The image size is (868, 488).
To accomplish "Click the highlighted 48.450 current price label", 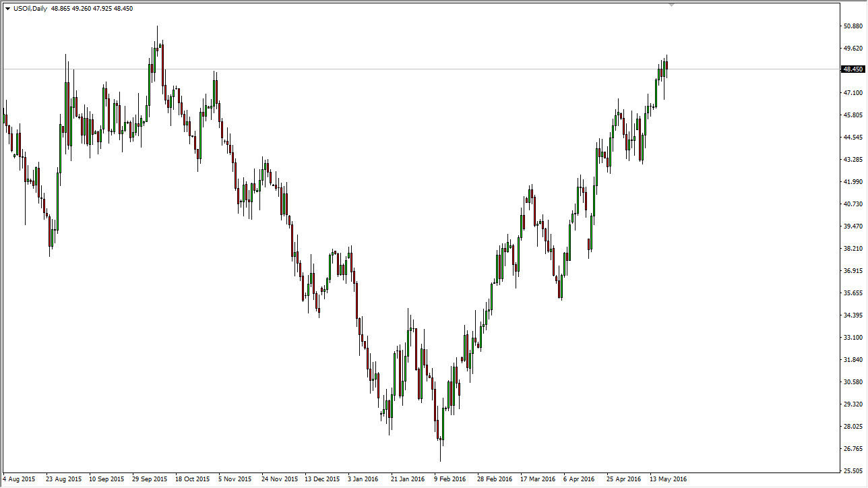I will coord(853,69).
